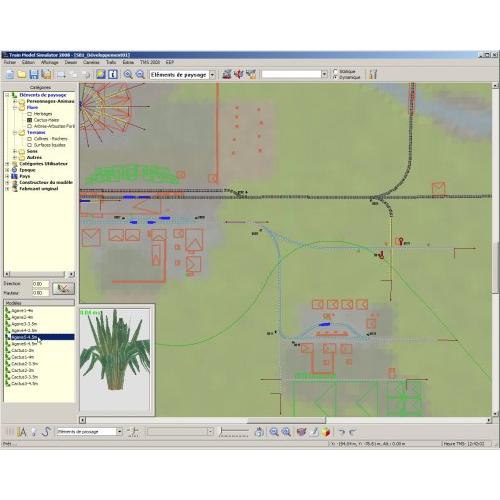The height and width of the screenshot is (500, 500).
Task: Click the axis cross icon in bottom toolbar
Action: pyautogui.click(x=133, y=432)
